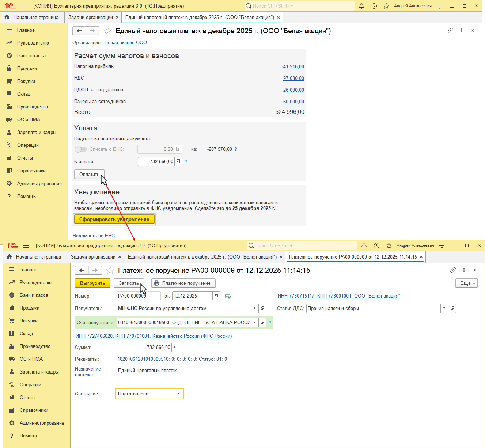This screenshot has width=485, height=448.
Task: Open calculator for the К оплате field
Action: (x=178, y=161)
